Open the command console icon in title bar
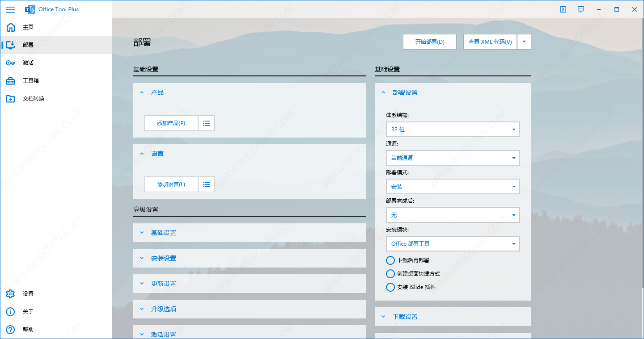Image resolution: width=644 pixels, height=339 pixels. tap(563, 9)
